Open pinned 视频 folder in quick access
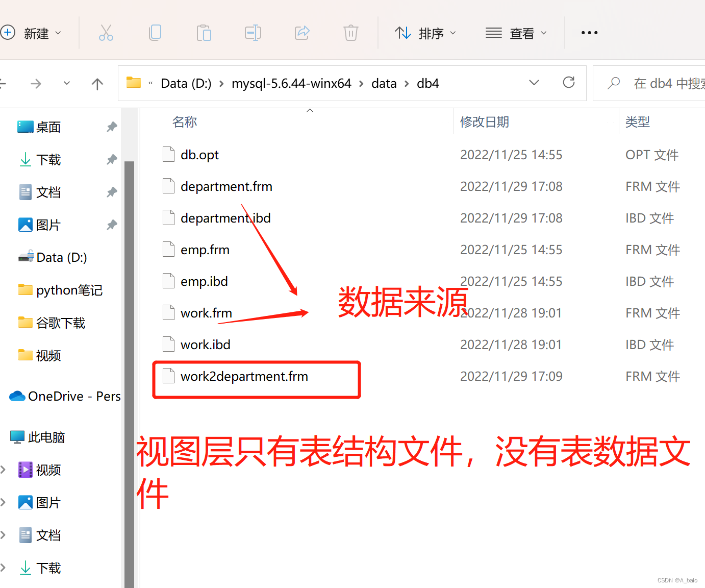 tap(40, 355)
